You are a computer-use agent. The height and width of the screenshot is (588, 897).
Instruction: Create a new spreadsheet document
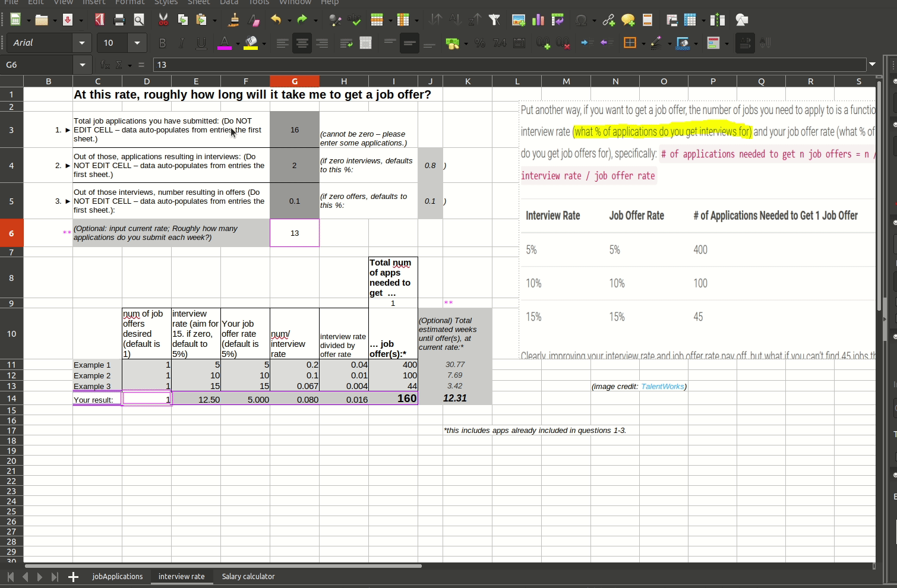tap(15, 20)
